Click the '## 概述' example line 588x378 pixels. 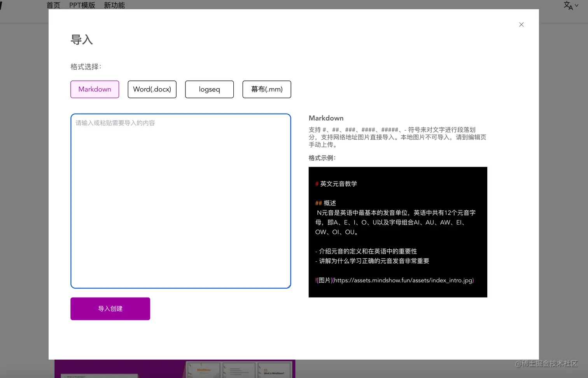[325, 203]
